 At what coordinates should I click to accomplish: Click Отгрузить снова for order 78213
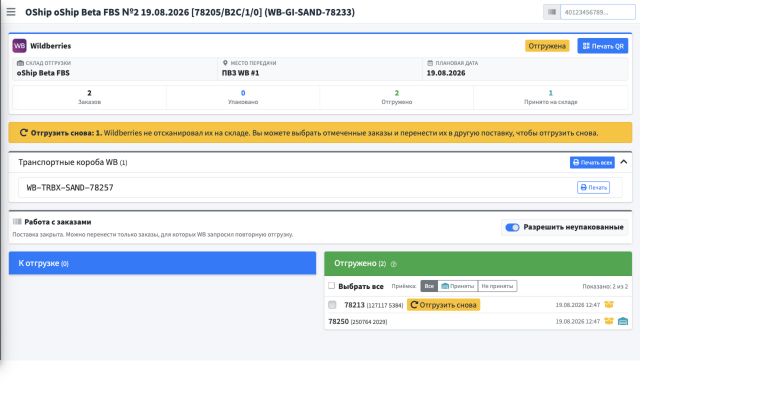(x=443, y=305)
